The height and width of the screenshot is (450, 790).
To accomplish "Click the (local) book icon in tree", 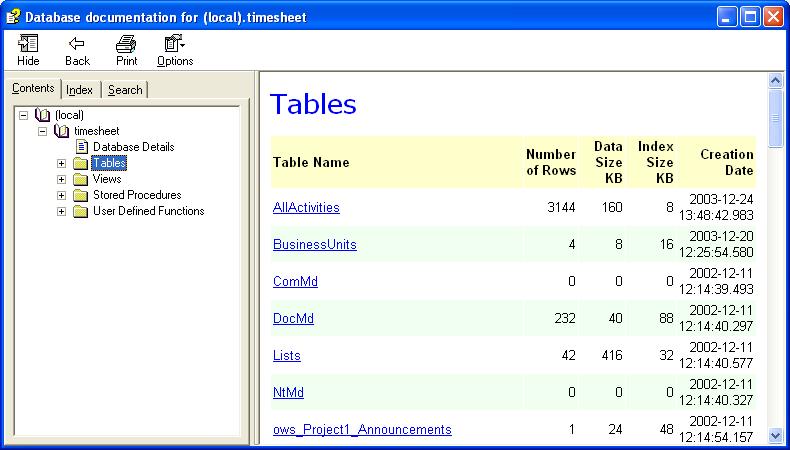I will coord(42,115).
